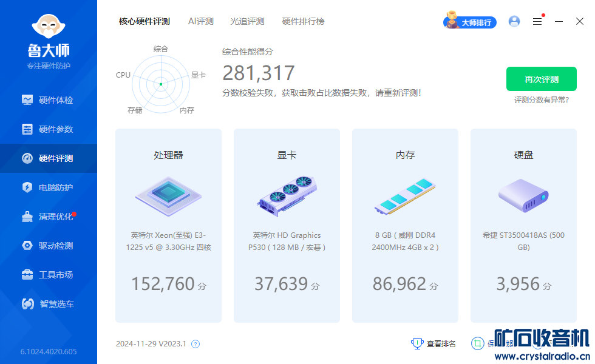Open 硬件体检 in the sidebar
The image size is (595, 364).
[x=49, y=100]
